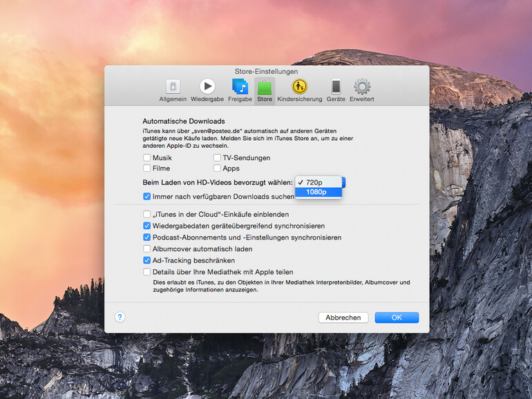Choose 1080p from the HD video menu
Image resolution: width=532 pixels, height=399 pixels.
tap(318, 192)
